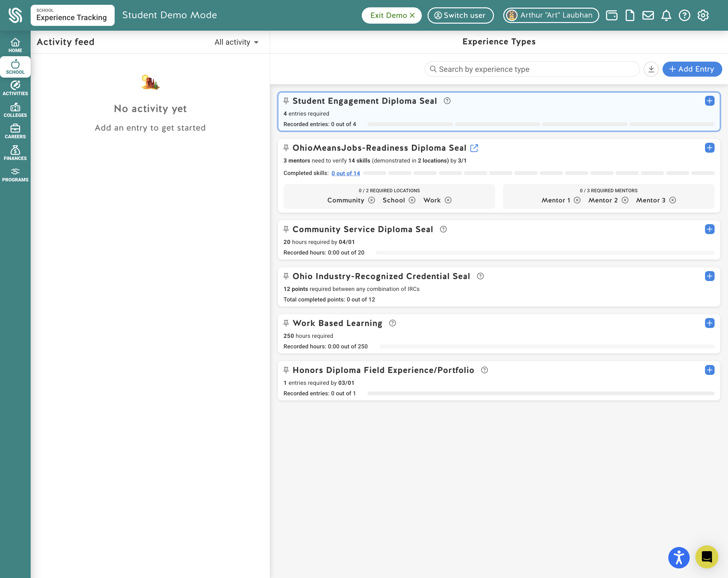This screenshot has width=728, height=578.
Task: Click the SchooLinks logo icon
Action: pyautogui.click(x=15, y=15)
